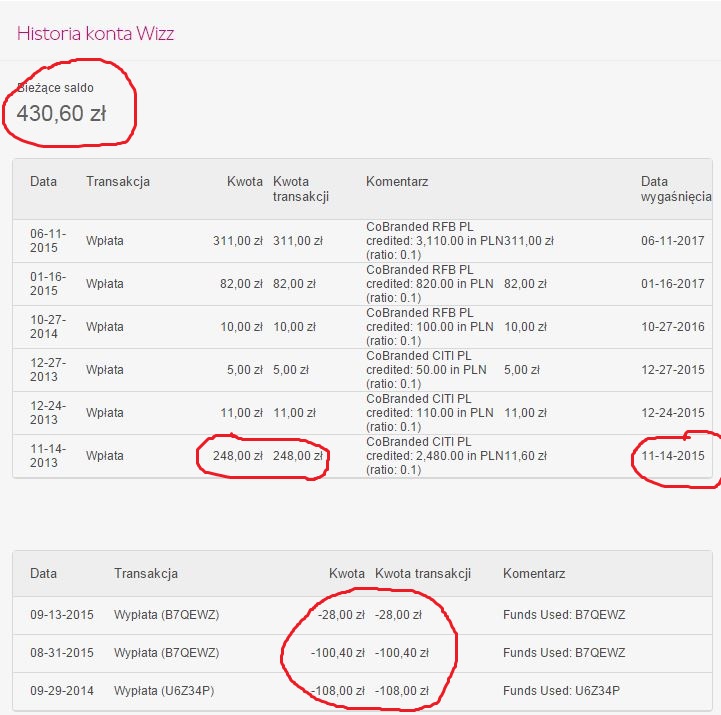Screen dimensions: 721x715
Task: Click "Wpłata" in the 12-27-2013 row
Action: 104,370
